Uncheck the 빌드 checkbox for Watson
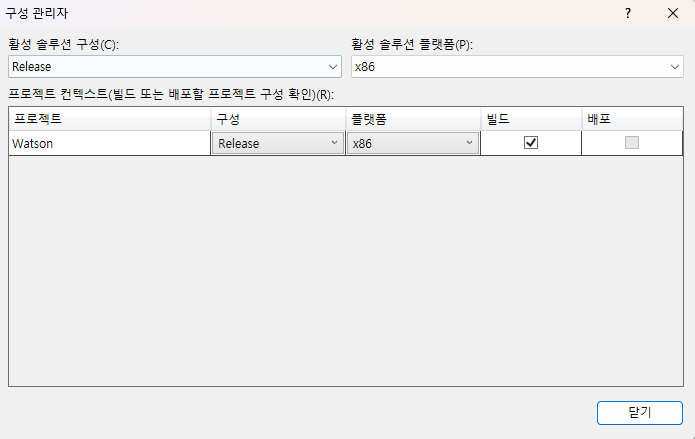Screen dimensions: 695x439 tap(531, 143)
